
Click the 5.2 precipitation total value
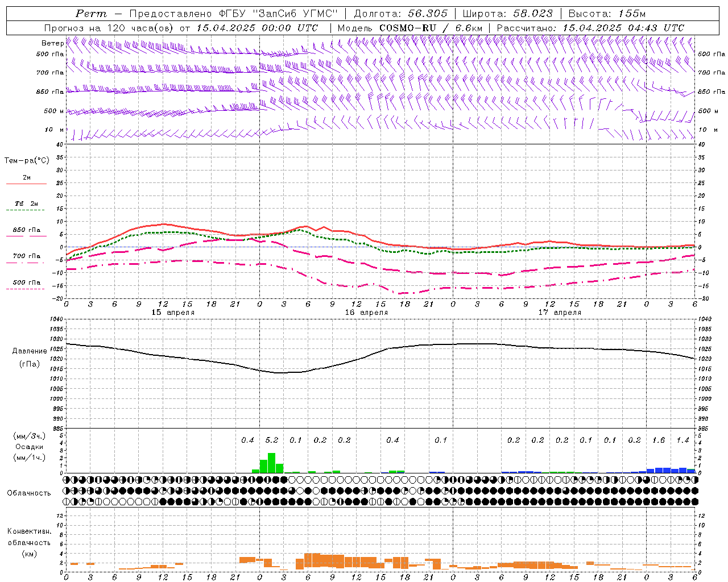click(x=272, y=440)
